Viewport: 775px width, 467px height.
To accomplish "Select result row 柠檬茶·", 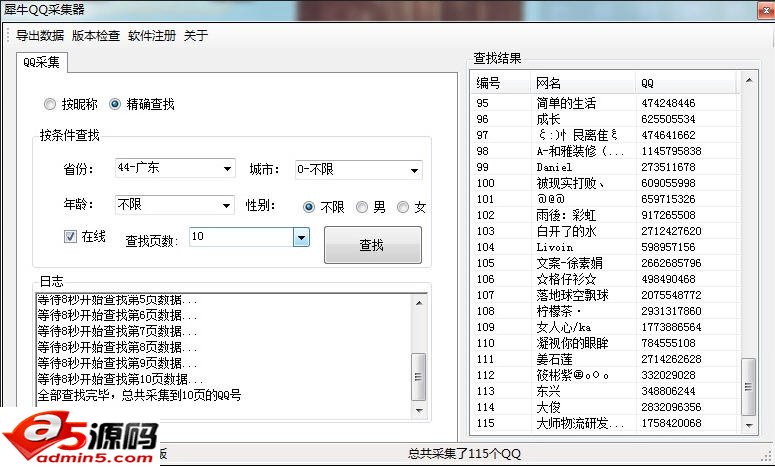I will pyautogui.click(x=605, y=311).
